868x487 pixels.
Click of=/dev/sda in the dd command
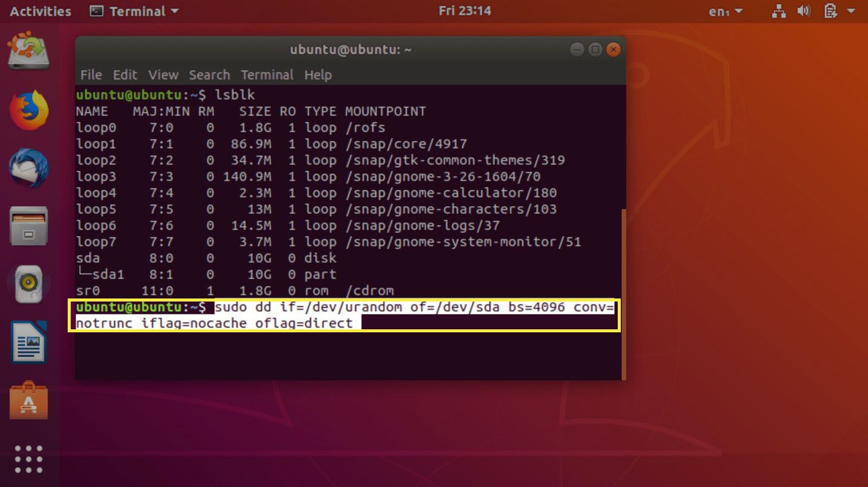[x=455, y=307]
